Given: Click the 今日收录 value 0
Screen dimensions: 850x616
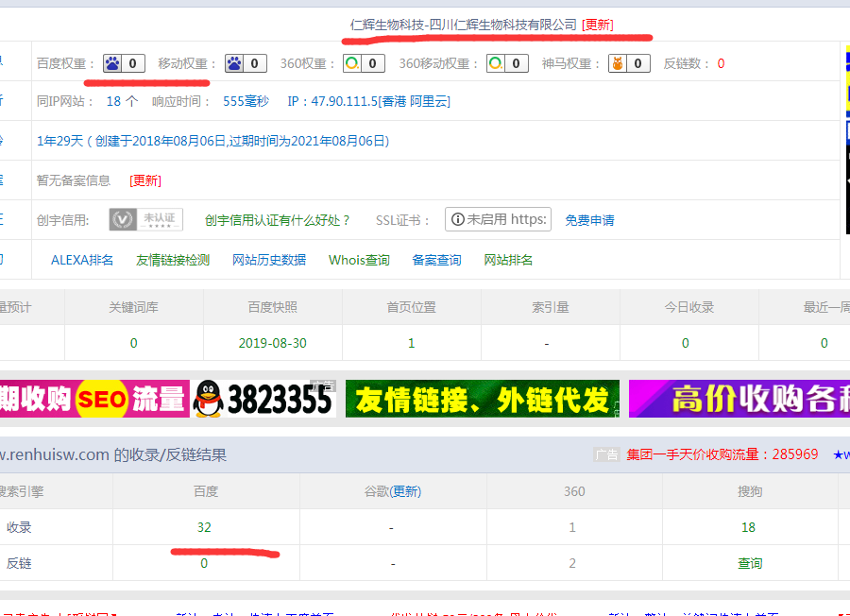Looking at the screenshot, I should coord(686,343).
